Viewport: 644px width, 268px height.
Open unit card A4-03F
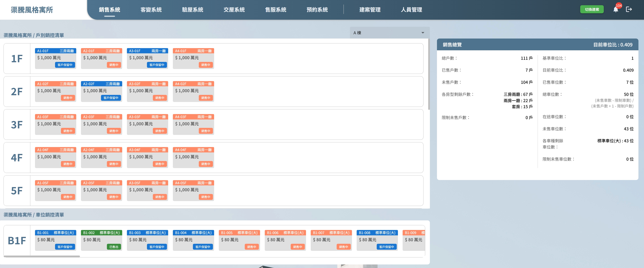(x=193, y=124)
